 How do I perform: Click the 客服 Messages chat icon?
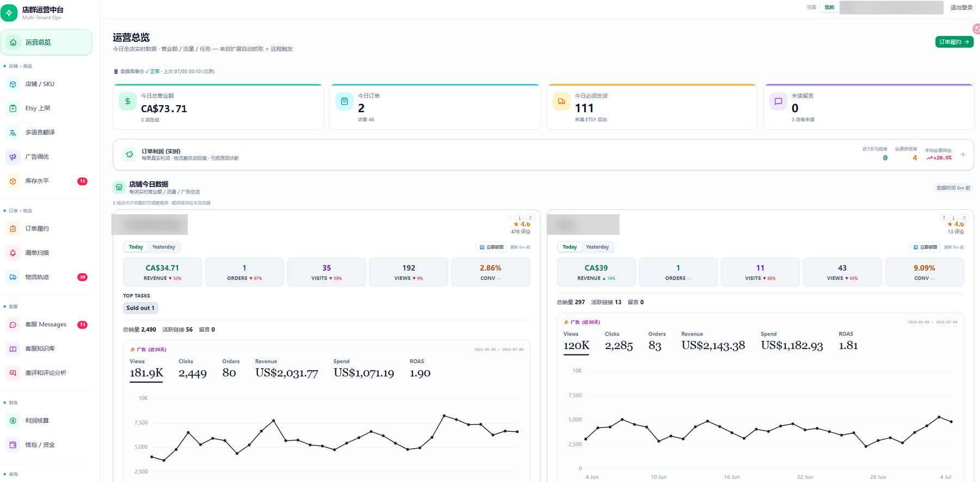(x=13, y=325)
